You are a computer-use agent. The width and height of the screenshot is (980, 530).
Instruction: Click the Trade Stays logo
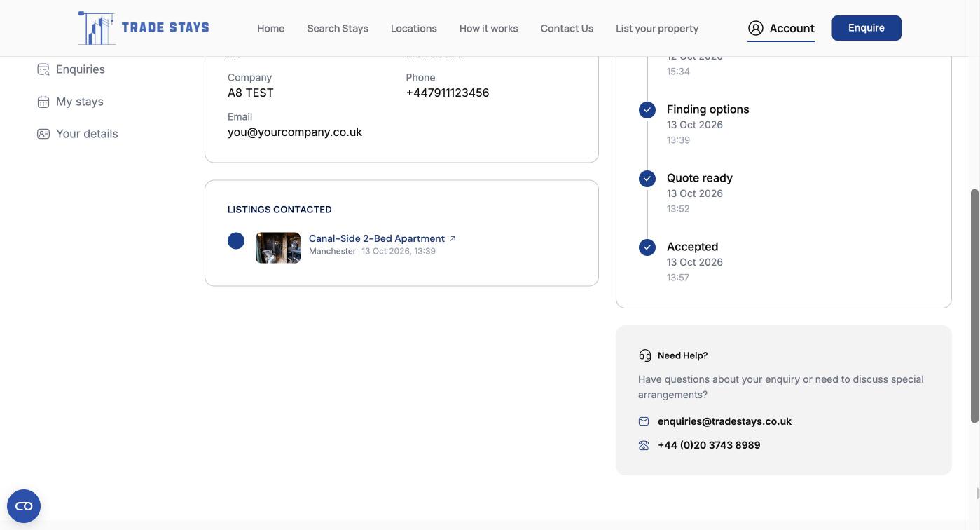[x=144, y=28]
